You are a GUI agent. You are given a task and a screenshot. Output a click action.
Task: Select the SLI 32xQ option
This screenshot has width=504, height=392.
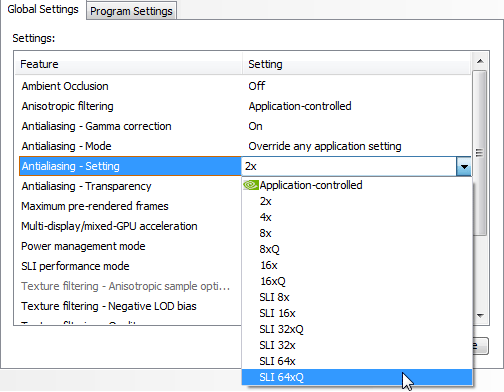(357, 329)
